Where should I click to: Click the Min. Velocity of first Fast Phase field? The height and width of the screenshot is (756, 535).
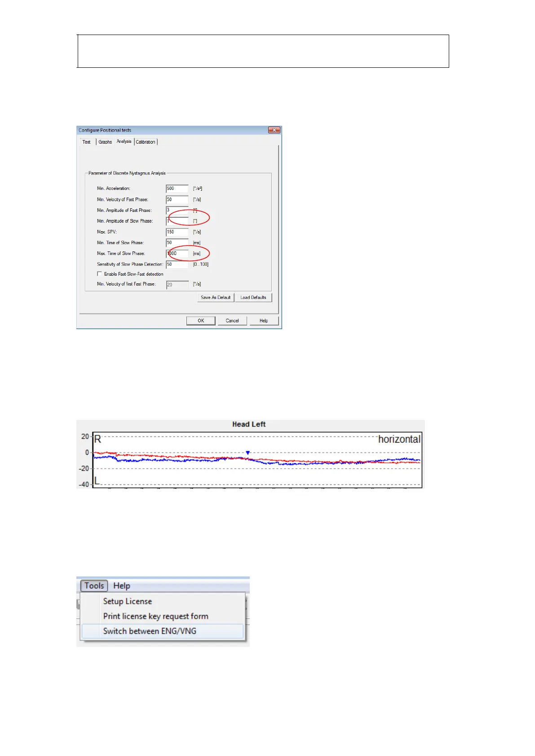point(177,285)
